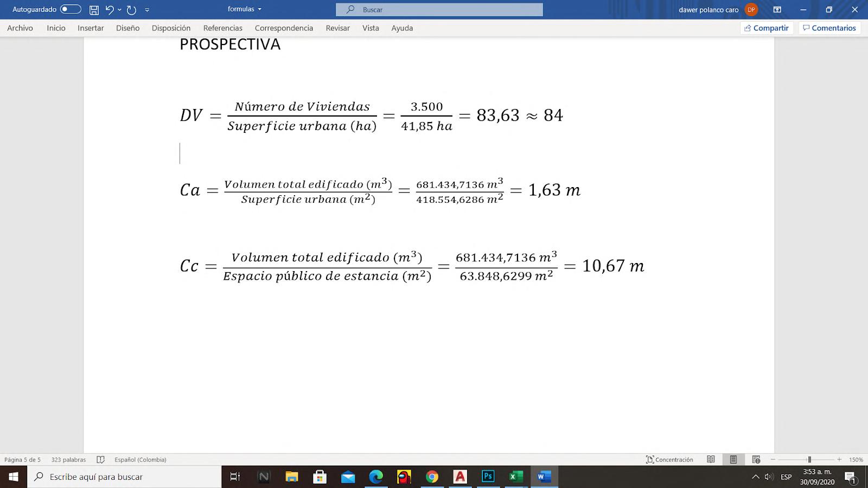This screenshot has width=868, height=488.
Task: Switch to Read Mode view icon
Action: click(711, 460)
